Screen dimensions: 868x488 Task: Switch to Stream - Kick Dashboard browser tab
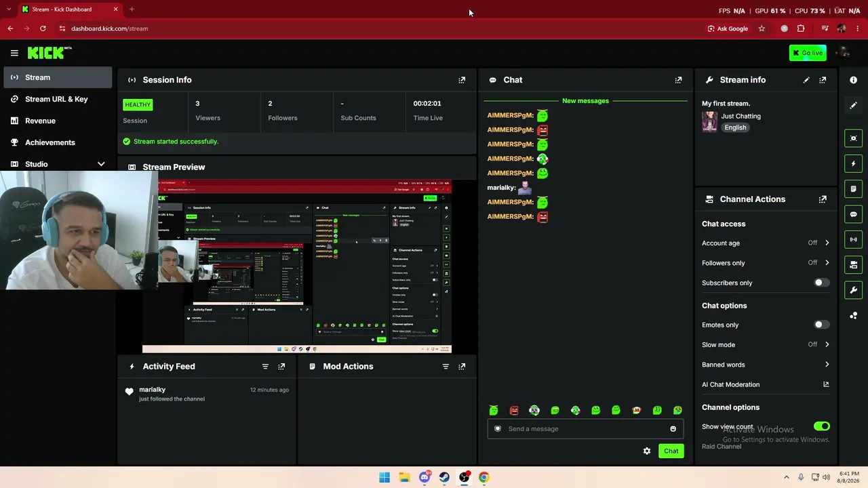pyautogui.click(x=69, y=9)
